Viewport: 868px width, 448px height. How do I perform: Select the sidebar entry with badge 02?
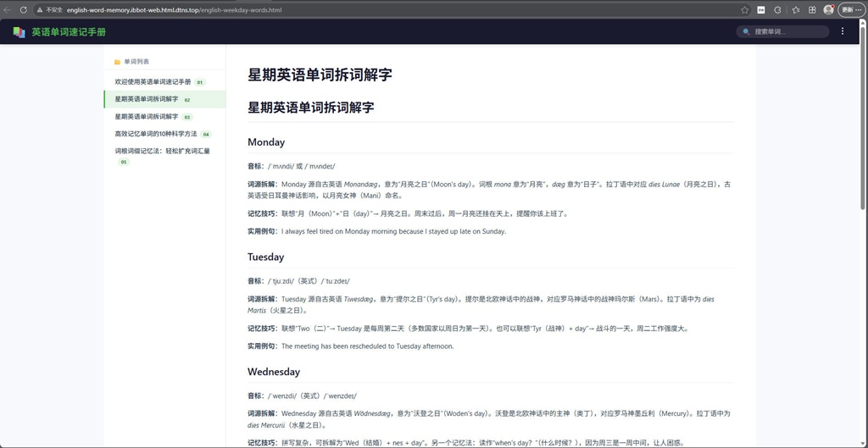[x=164, y=99]
